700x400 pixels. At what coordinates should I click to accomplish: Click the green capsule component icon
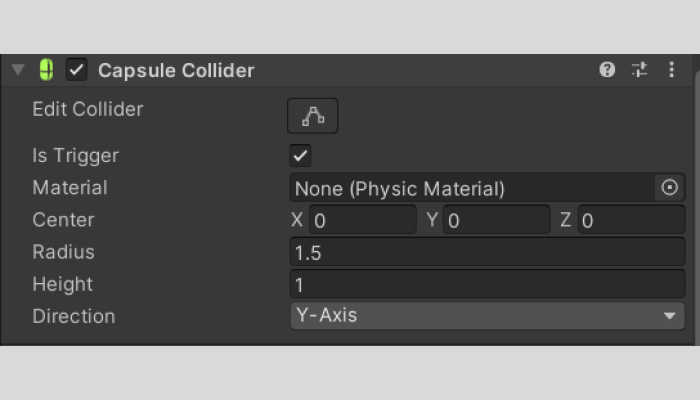click(x=46, y=70)
